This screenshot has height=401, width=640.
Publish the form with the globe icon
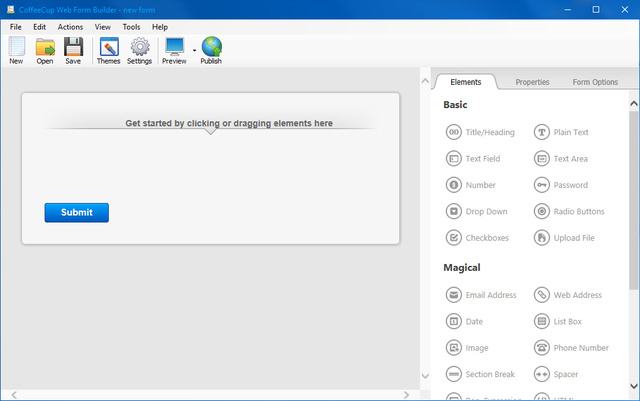coord(211,50)
